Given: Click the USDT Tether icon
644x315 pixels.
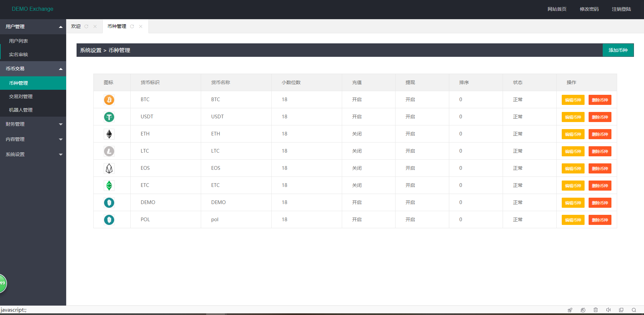Looking at the screenshot, I should [109, 117].
